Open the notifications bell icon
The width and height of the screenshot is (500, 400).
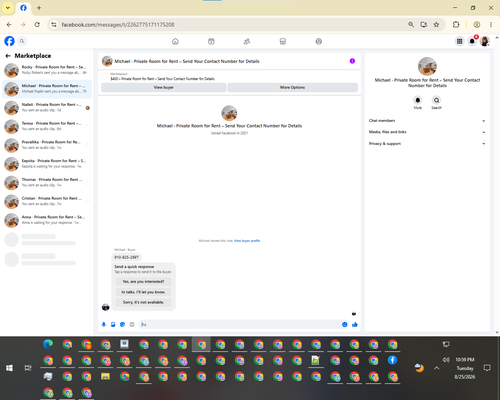click(472, 41)
